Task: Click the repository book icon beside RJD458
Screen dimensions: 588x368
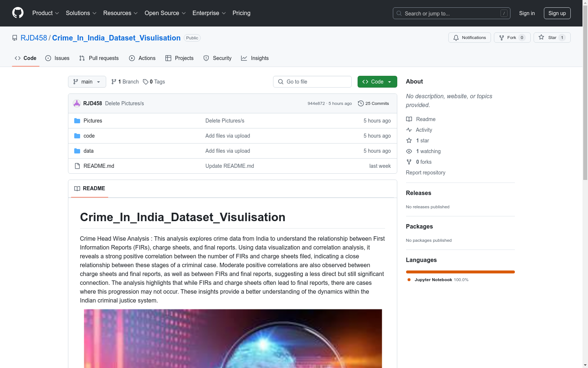Action: pyautogui.click(x=15, y=38)
